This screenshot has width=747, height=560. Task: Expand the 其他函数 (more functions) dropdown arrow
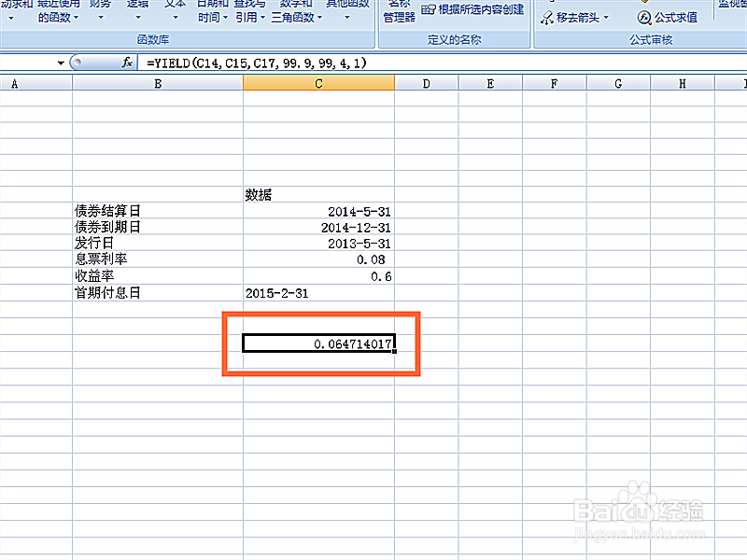[x=347, y=18]
